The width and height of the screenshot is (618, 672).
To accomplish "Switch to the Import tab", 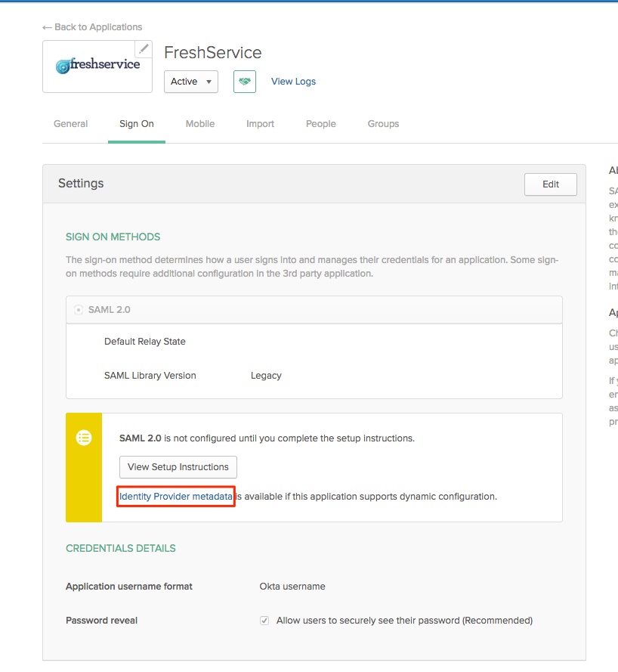I will pos(260,124).
